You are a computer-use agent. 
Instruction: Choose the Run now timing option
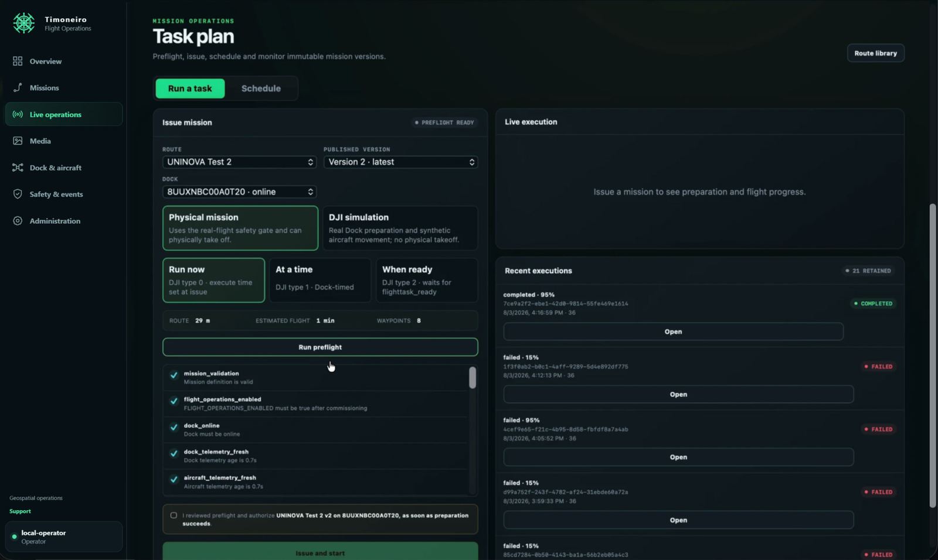click(x=213, y=280)
